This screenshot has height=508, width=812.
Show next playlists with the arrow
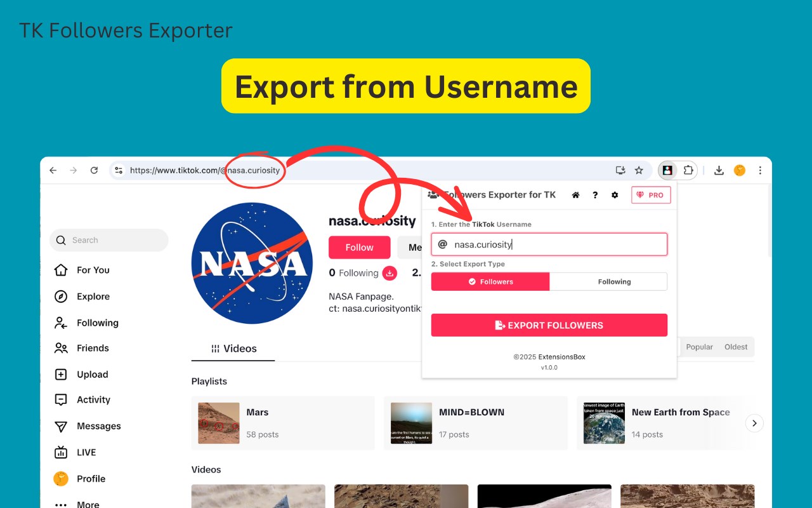754,423
